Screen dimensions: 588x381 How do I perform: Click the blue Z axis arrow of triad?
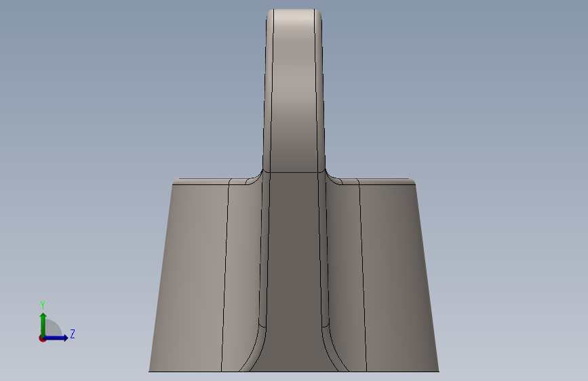point(56,338)
